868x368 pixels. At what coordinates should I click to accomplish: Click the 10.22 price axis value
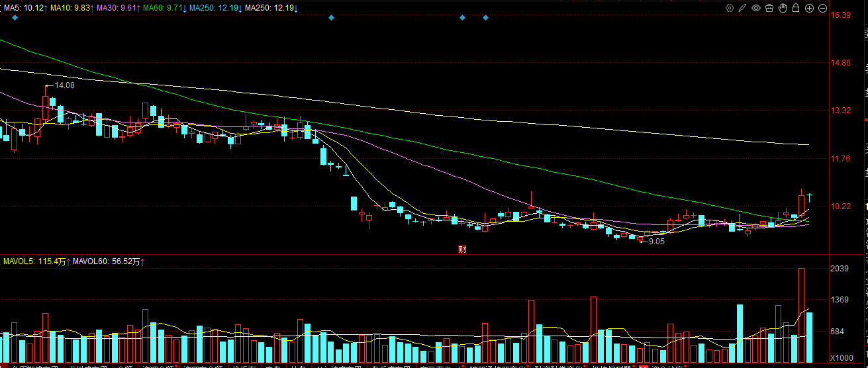point(841,206)
